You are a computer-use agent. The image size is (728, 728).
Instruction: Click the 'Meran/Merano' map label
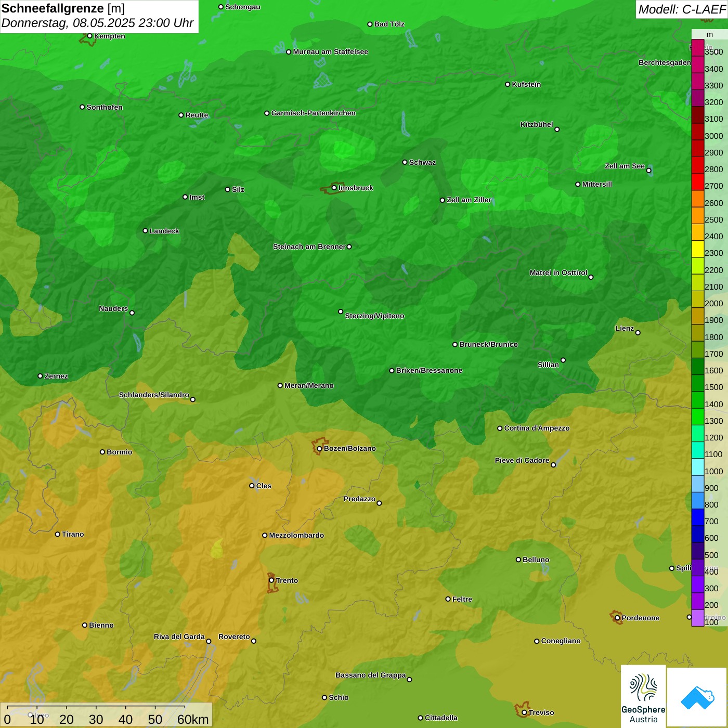[x=309, y=385]
